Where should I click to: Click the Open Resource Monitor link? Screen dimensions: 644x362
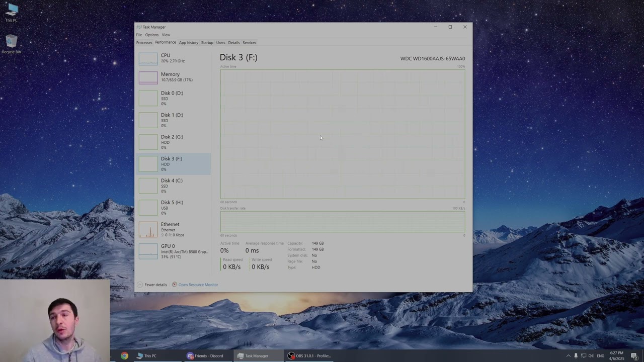198,285
